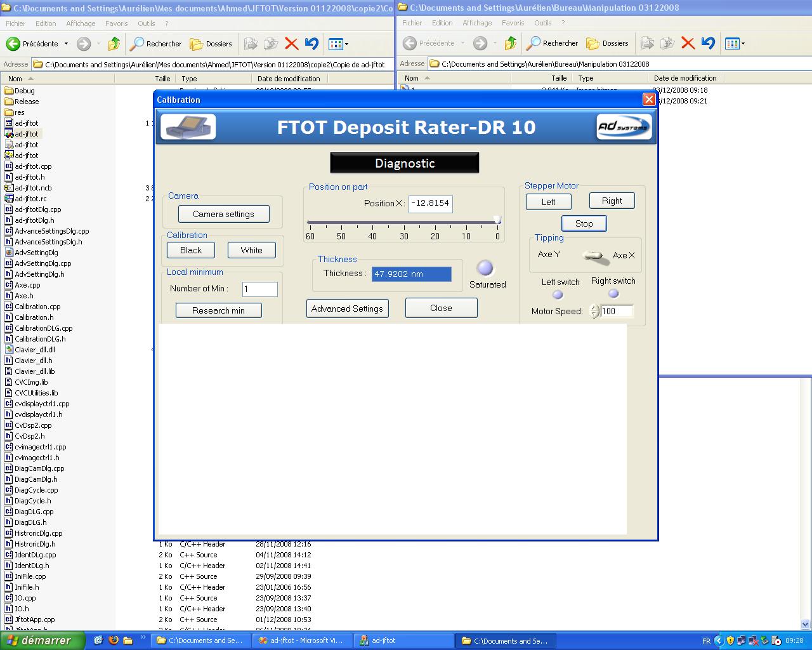Open the démarrer start menu
Viewport: 812px width, 650px height.
[43, 640]
